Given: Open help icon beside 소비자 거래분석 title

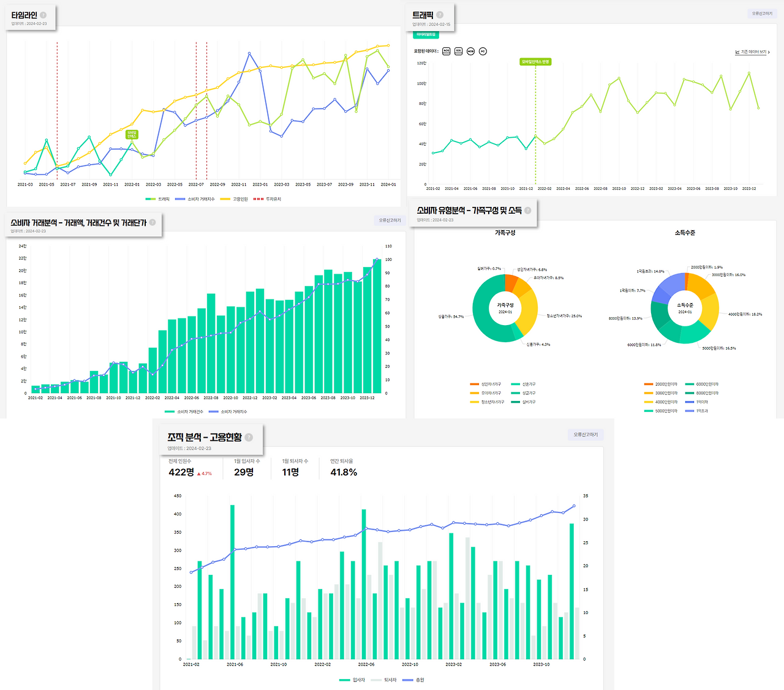Looking at the screenshot, I should (153, 222).
